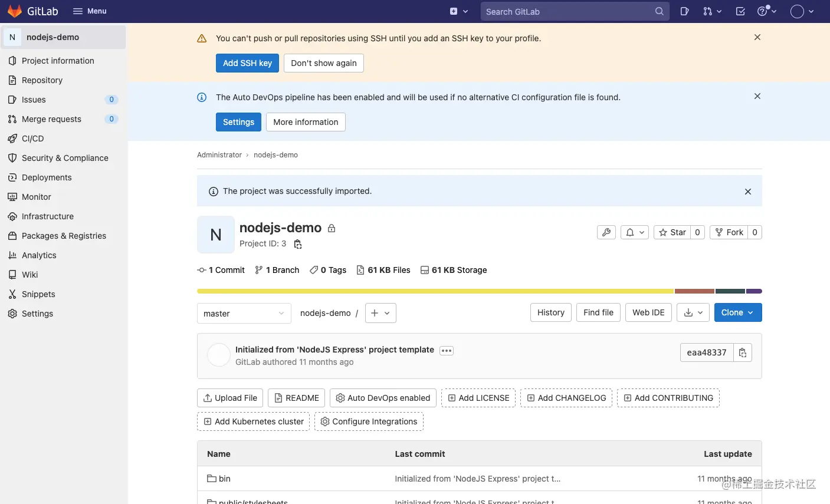Image resolution: width=830 pixels, height=504 pixels.
Task: Expand the commit message ellipsis button
Action: 447,351
